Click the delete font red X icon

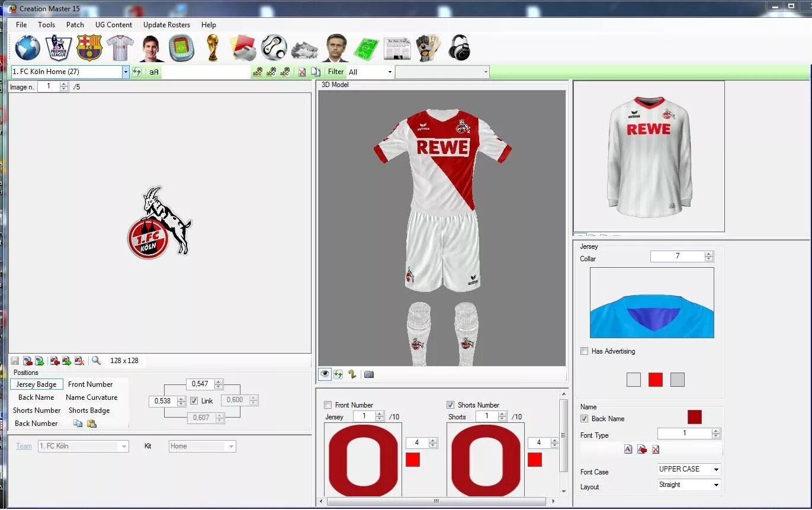pyautogui.click(x=656, y=450)
